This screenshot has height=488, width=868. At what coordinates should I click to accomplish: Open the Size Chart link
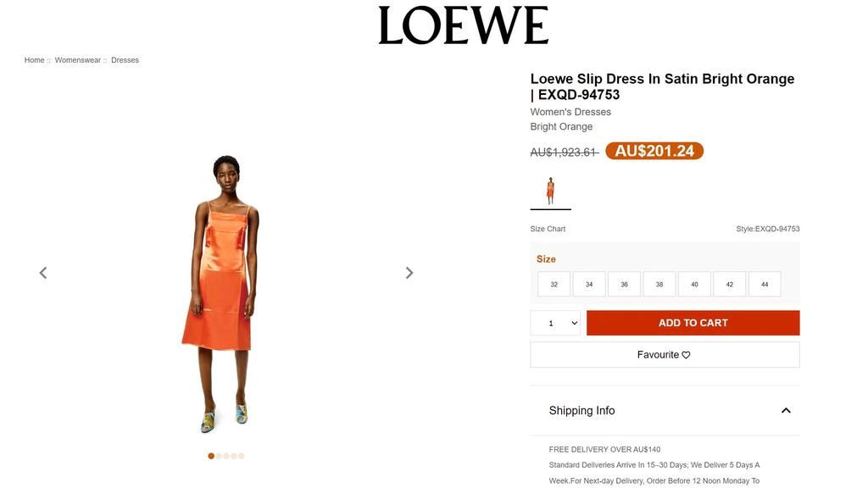548,229
